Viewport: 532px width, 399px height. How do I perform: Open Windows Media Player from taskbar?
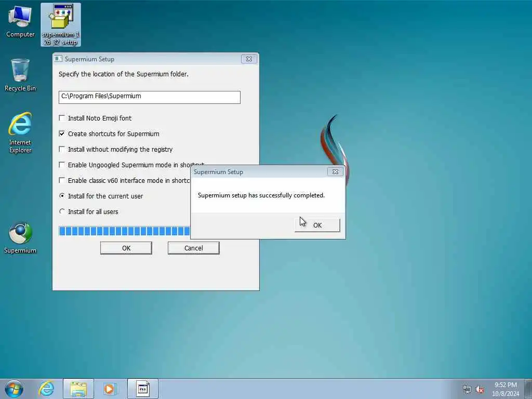109,389
